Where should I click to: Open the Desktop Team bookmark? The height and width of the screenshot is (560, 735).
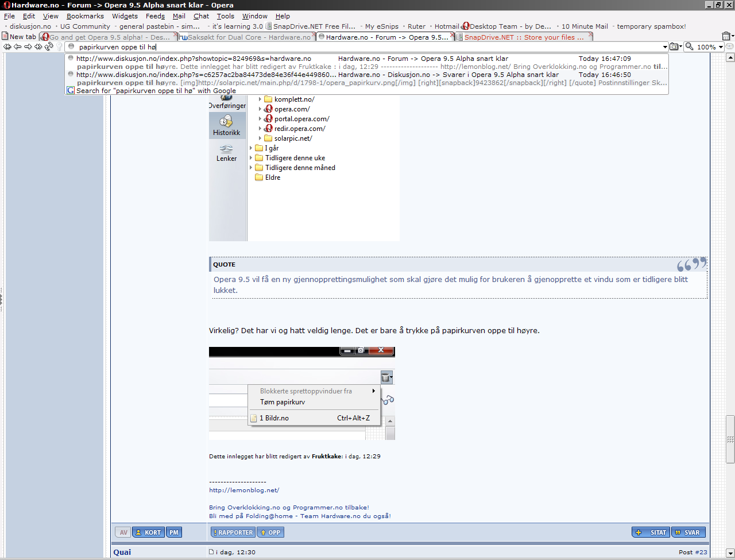pos(507,26)
